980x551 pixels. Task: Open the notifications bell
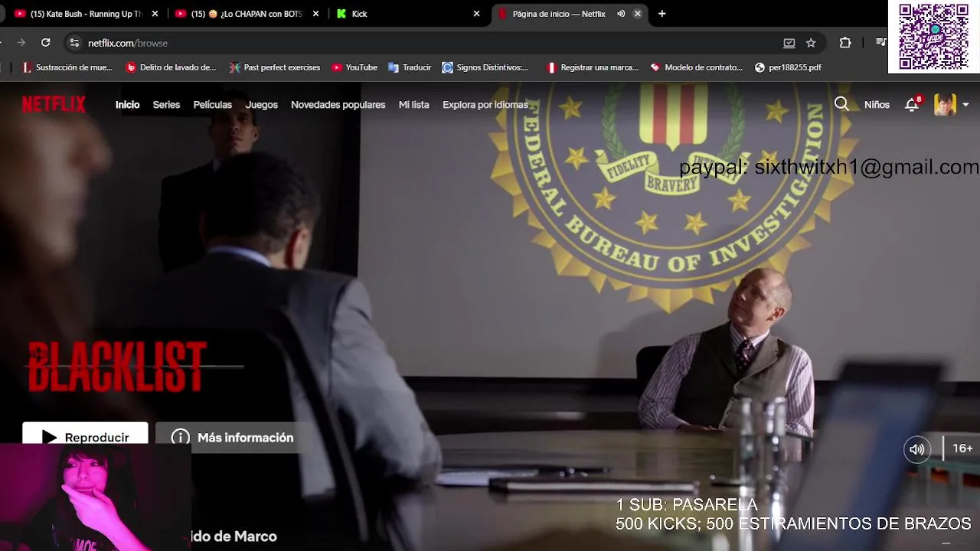coord(912,105)
